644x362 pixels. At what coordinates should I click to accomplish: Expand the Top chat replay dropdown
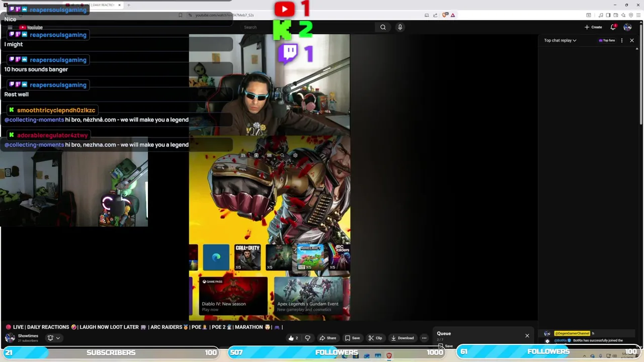560,40
